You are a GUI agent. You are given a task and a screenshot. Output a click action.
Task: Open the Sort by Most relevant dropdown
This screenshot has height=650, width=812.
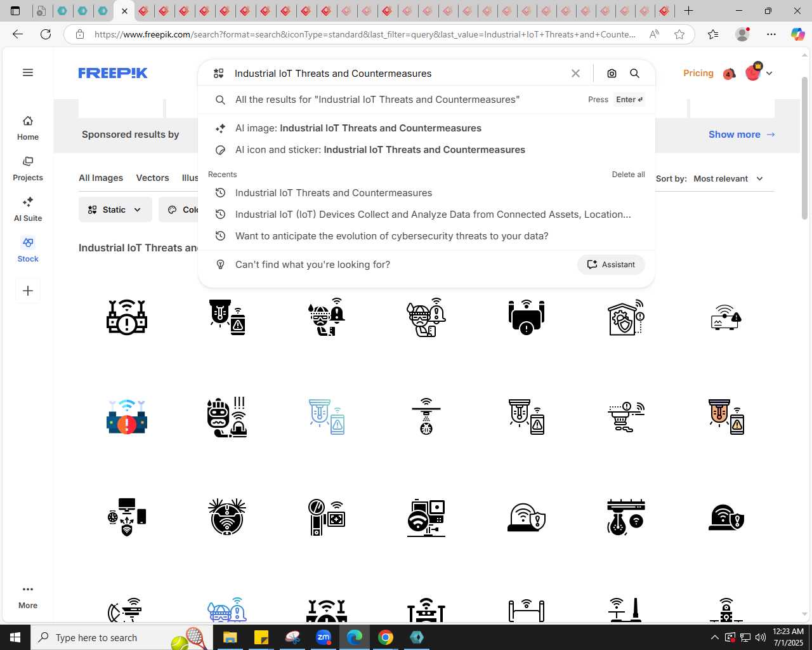[x=728, y=179]
